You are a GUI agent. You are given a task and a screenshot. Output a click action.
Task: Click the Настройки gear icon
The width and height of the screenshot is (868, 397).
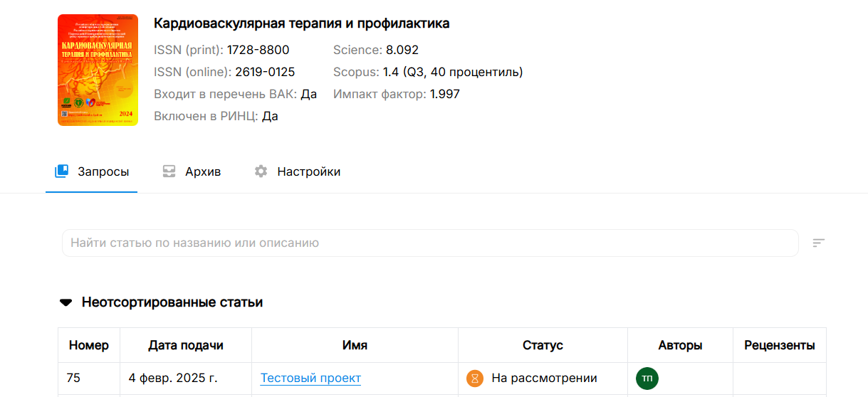(x=261, y=171)
